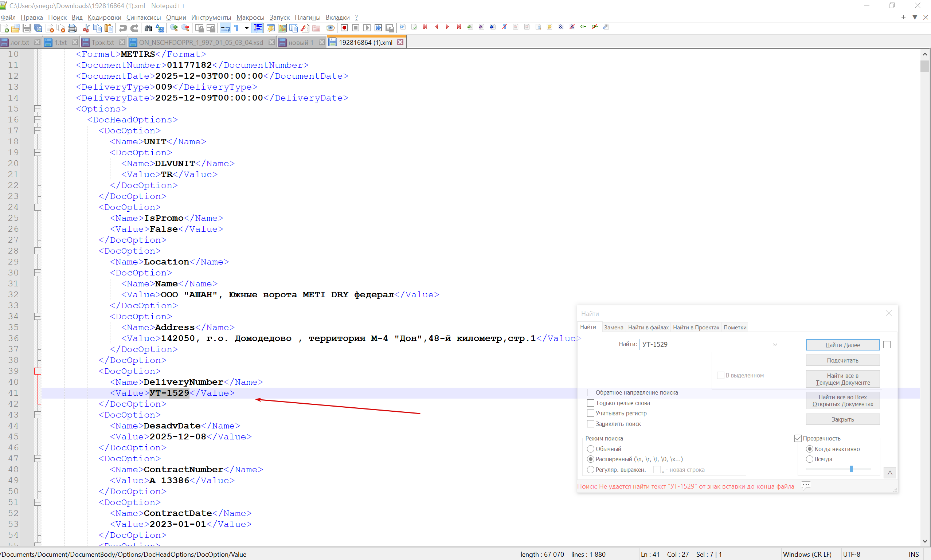Click the Print toolbar icon
The image size is (931, 560).
coord(72,28)
